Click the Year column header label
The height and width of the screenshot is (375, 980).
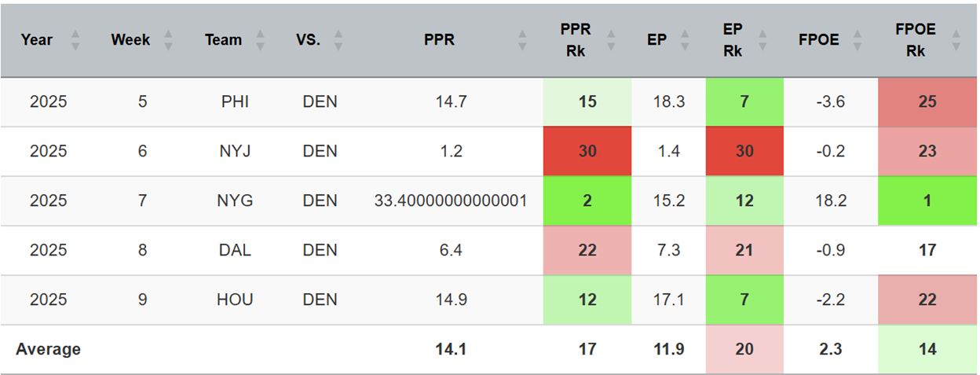(37, 40)
